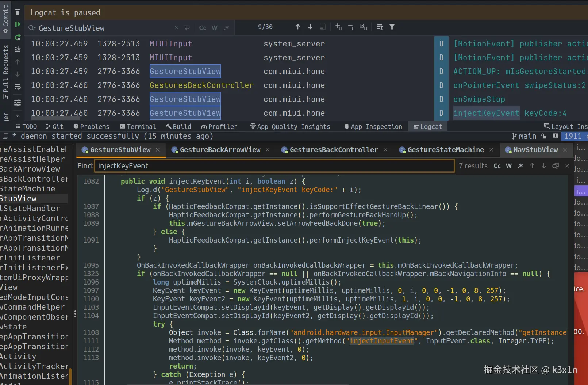Open App Quality Insights panel
The height and width of the screenshot is (385, 588).
(290, 126)
